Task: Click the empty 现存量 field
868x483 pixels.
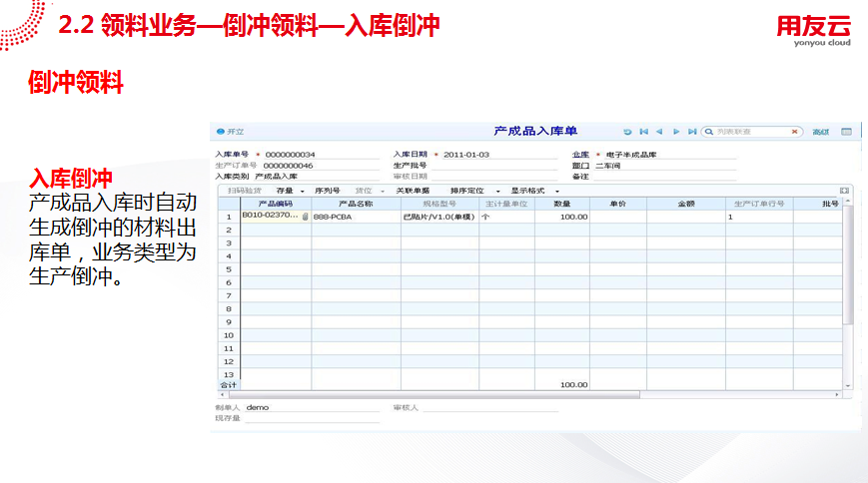Action: (313, 418)
